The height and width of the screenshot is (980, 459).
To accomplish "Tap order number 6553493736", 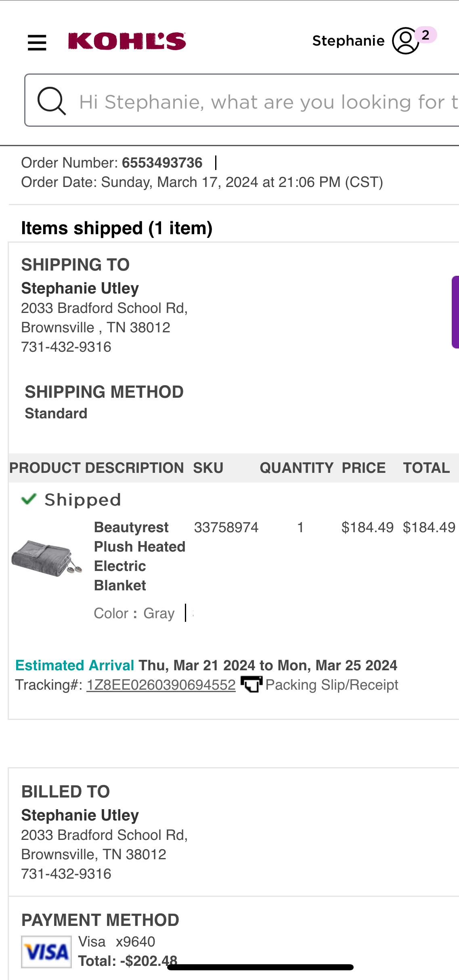I will coord(162,163).
